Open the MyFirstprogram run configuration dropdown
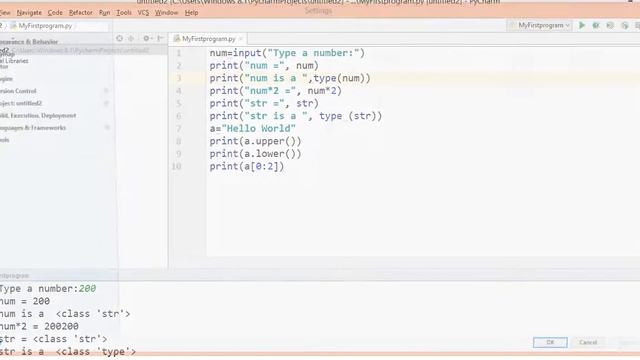640x360 pixels. click(x=540, y=25)
